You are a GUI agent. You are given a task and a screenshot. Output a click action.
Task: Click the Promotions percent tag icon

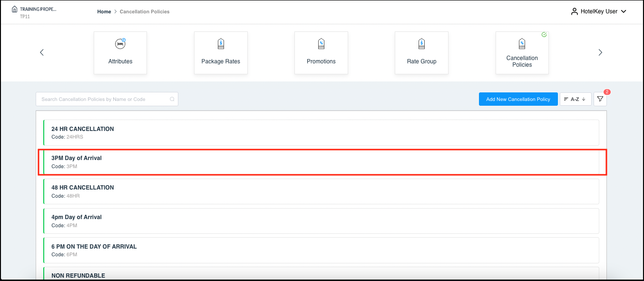[321, 44]
